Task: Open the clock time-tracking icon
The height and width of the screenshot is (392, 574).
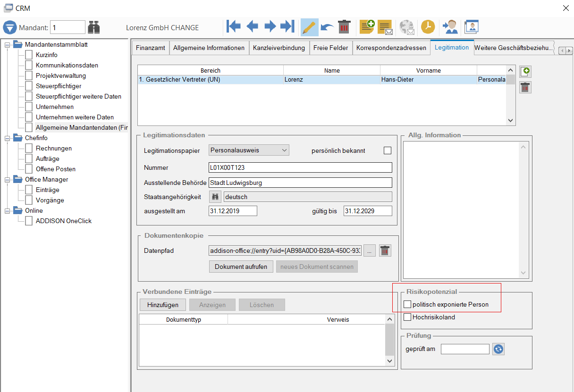Action: click(428, 27)
